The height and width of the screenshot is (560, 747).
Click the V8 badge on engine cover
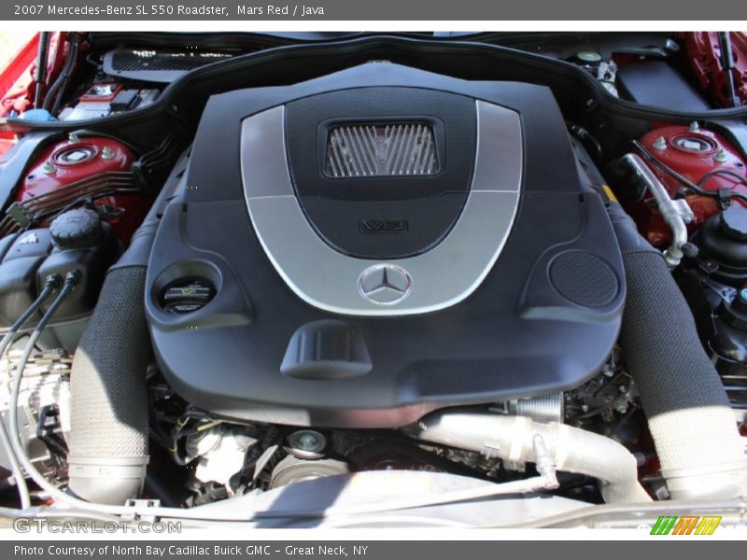pyautogui.click(x=384, y=226)
